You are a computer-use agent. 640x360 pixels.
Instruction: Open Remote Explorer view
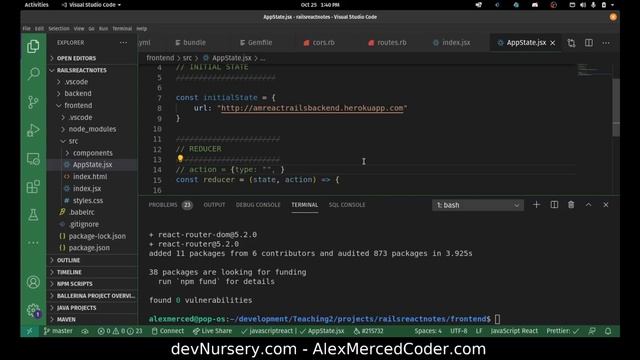33,159
